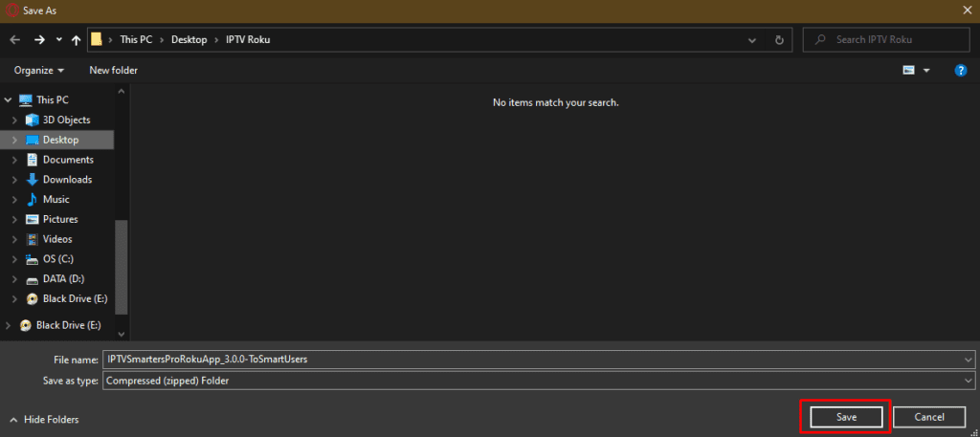Click the Back navigation arrow
This screenshot has width=980, height=437.
[15, 40]
